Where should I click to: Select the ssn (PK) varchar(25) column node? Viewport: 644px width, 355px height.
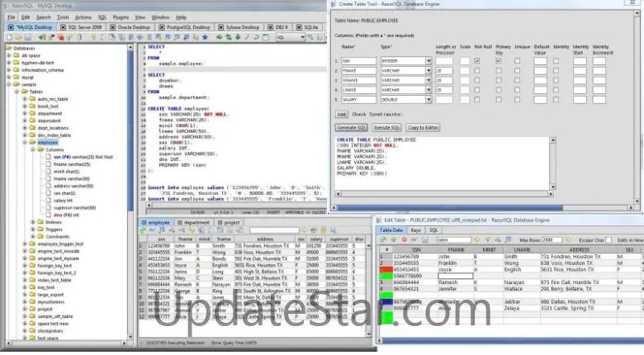point(83,157)
